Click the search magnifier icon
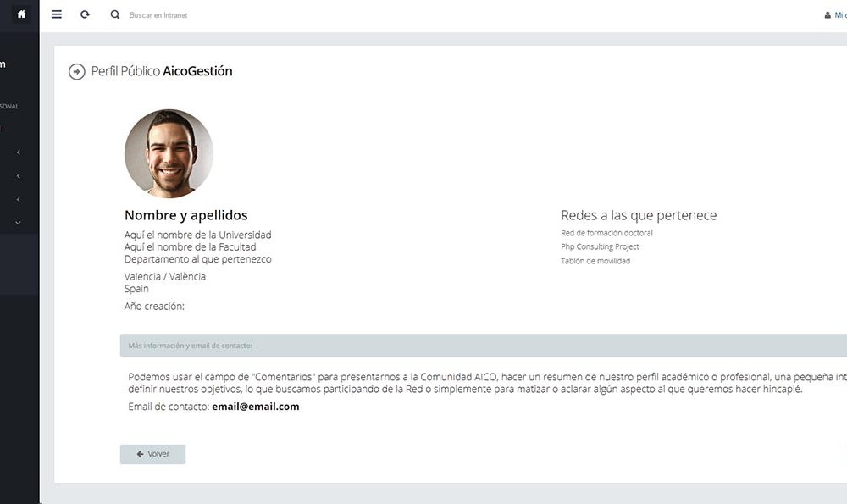 (115, 14)
